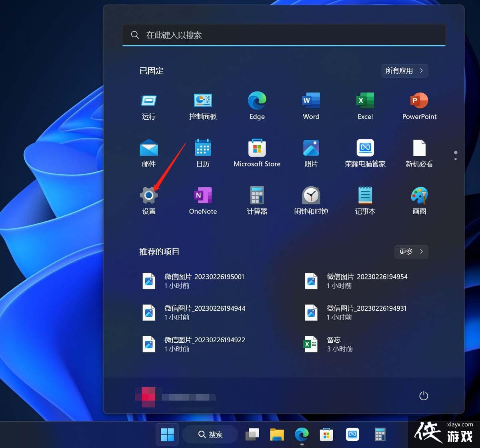Screen dimensions: 480x448
Task: Start PowerPoint
Action: click(x=418, y=106)
